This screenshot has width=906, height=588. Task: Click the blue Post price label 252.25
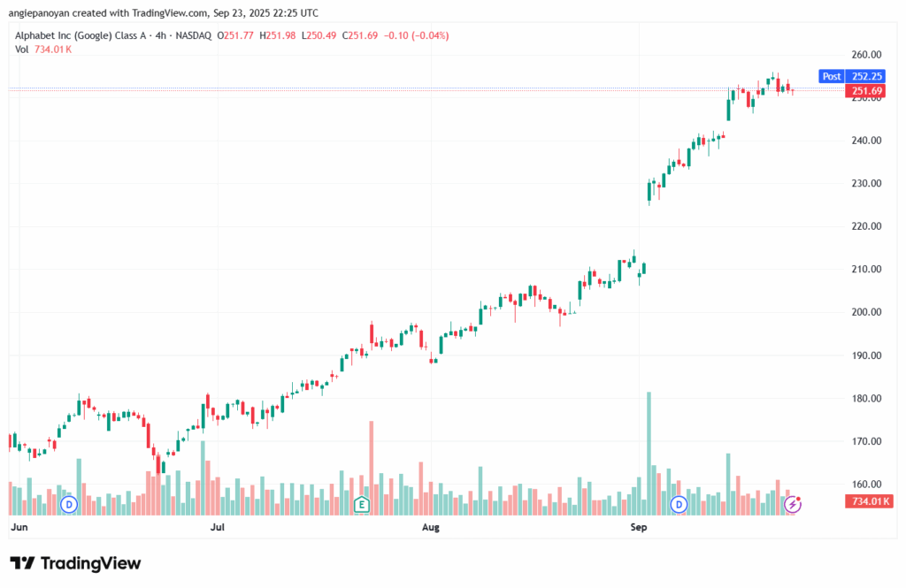click(848, 76)
